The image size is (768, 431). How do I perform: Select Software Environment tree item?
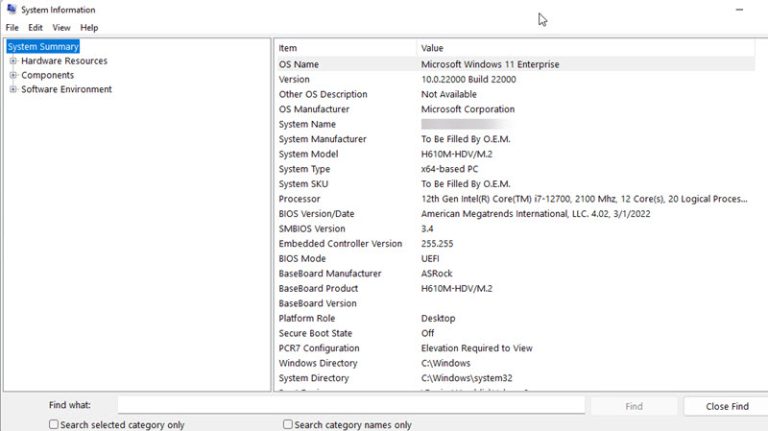tap(67, 89)
